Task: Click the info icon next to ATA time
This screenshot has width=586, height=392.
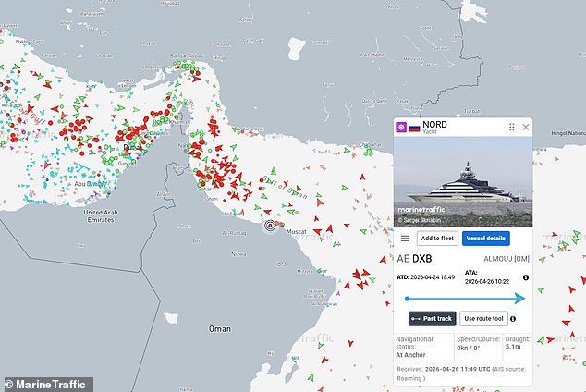Action: coord(526,277)
